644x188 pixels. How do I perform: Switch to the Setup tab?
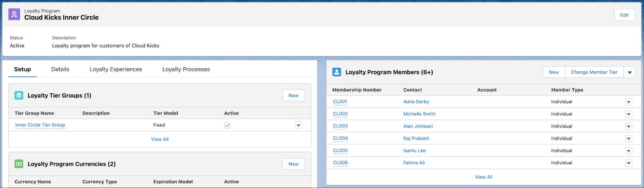23,69
